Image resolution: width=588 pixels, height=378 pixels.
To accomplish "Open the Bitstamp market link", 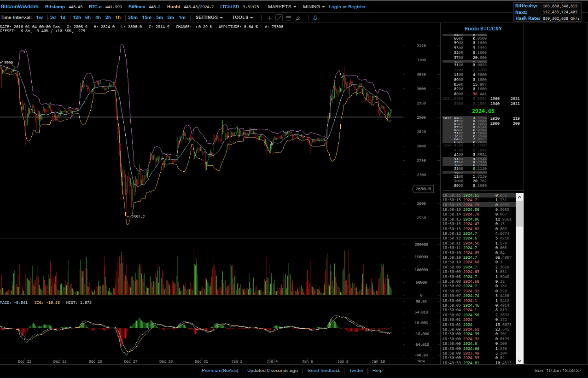I will pyautogui.click(x=55, y=7).
